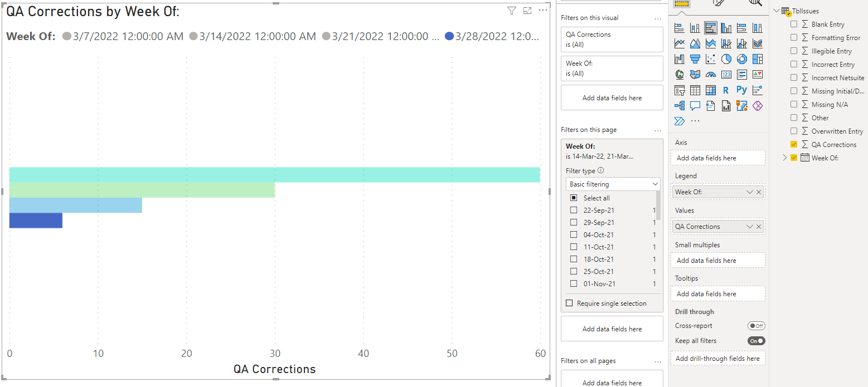
Task: Select the area chart visual
Action: pos(695,43)
